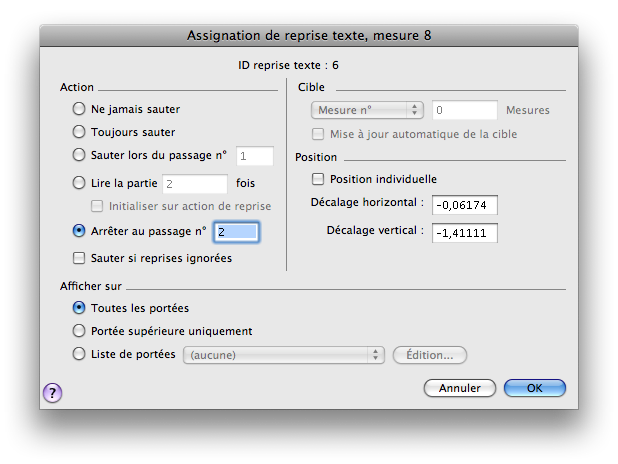Image resolution: width=618 pixels, height=464 pixels.
Task: Tick 'Initialiser sur action de reprise'
Action: 98,206
